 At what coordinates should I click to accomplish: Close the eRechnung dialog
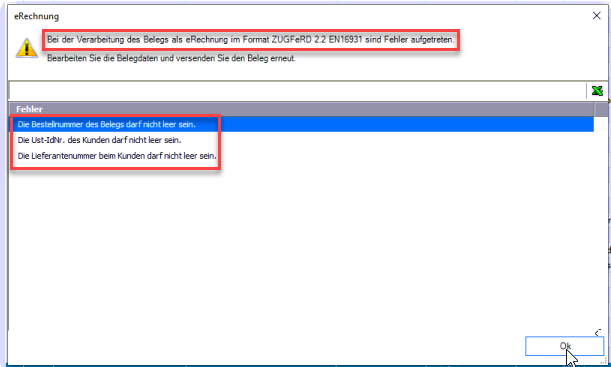pos(596,16)
